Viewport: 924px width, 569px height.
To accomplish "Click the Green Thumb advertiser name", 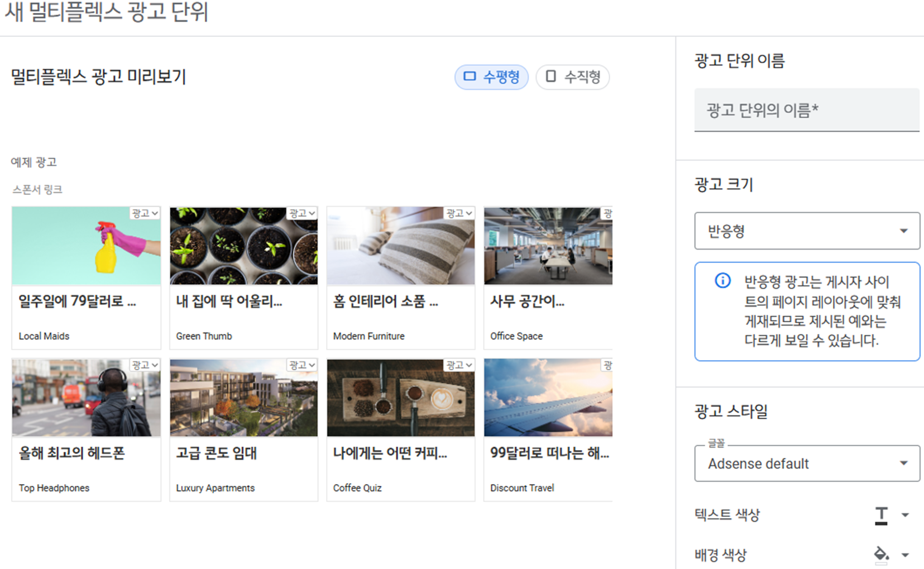I will click(x=204, y=336).
